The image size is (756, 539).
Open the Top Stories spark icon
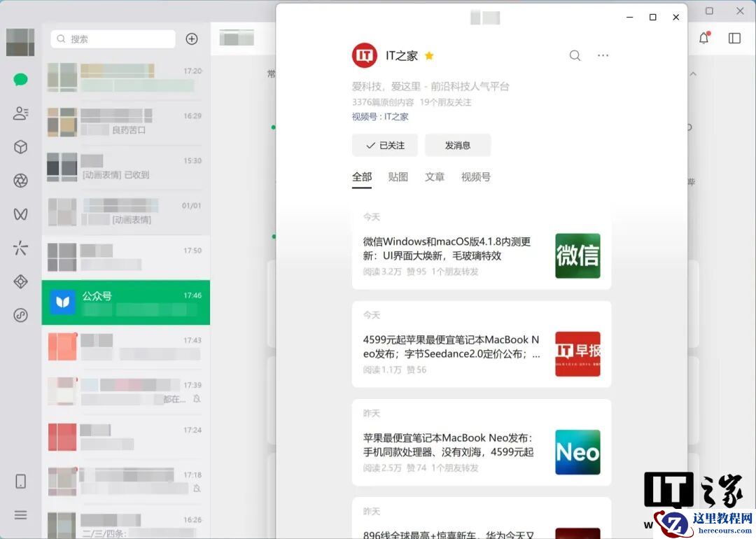20,248
